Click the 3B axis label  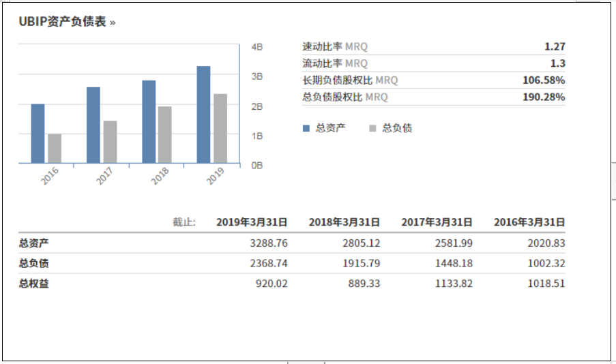point(257,76)
